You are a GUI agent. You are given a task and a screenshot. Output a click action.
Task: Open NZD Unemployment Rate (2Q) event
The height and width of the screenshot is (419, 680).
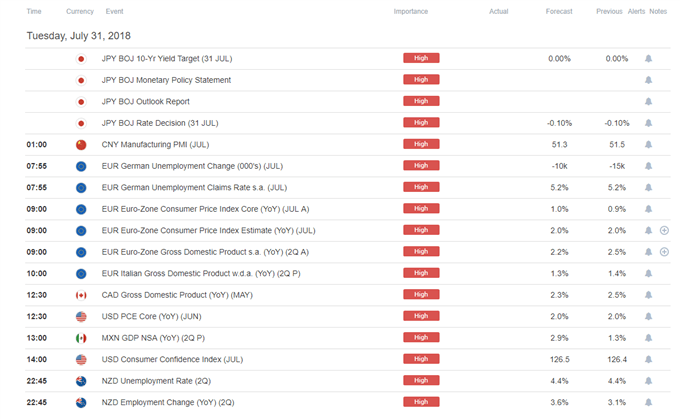[x=156, y=381]
